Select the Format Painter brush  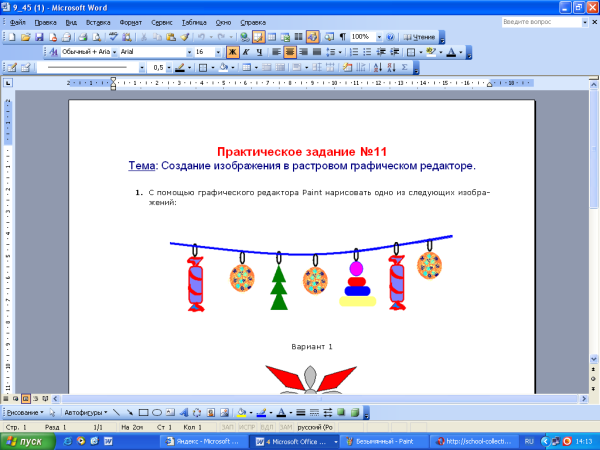click(x=184, y=37)
